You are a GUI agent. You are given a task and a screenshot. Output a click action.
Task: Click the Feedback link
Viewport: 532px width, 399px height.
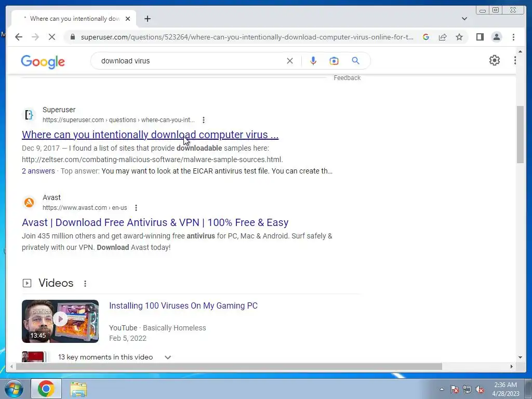[347, 78]
